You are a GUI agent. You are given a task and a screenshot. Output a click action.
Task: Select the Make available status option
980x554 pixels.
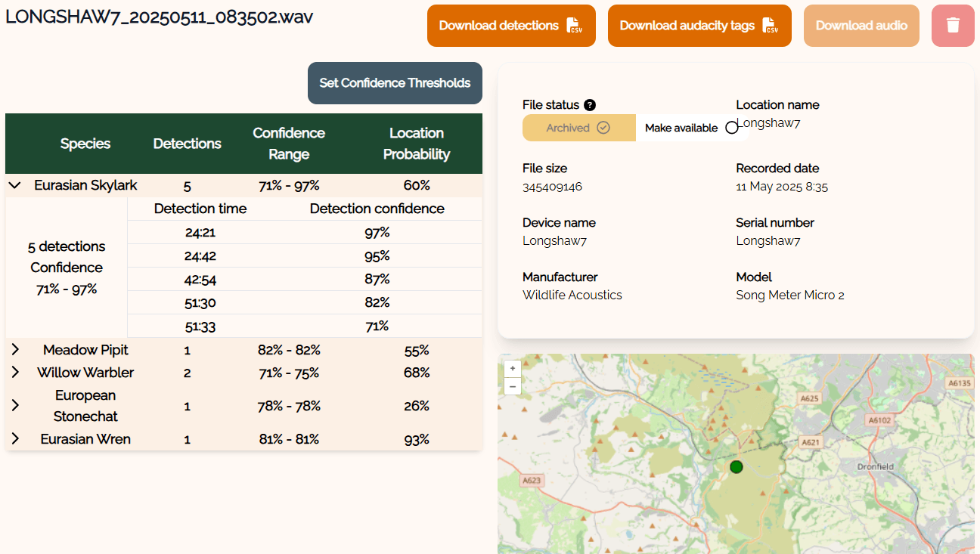[x=691, y=128]
